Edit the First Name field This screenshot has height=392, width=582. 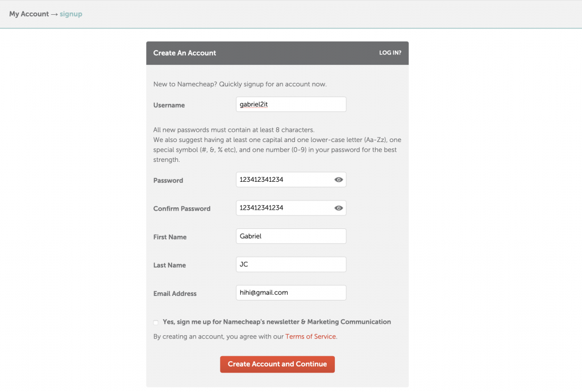tap(291, 236)
